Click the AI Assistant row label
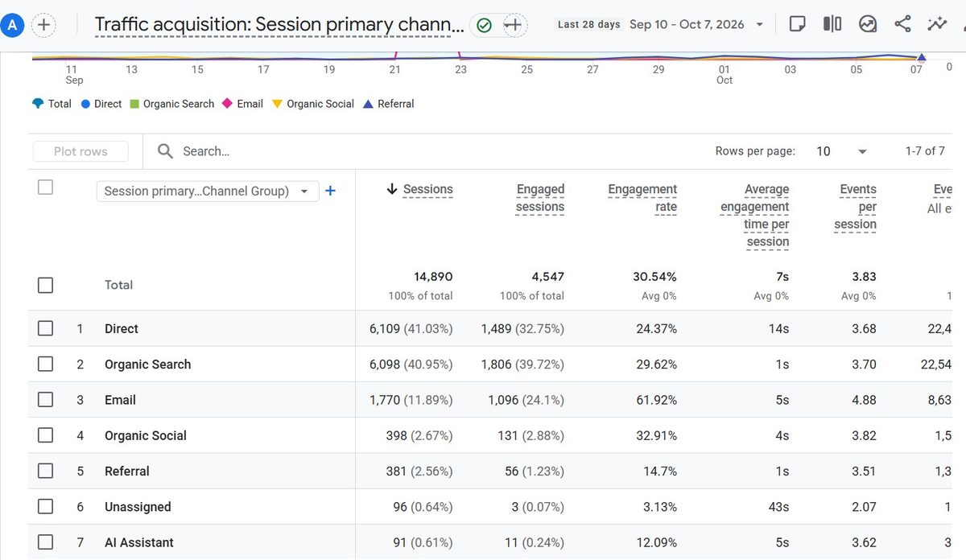966x560 pixels. tap(139, 542)
